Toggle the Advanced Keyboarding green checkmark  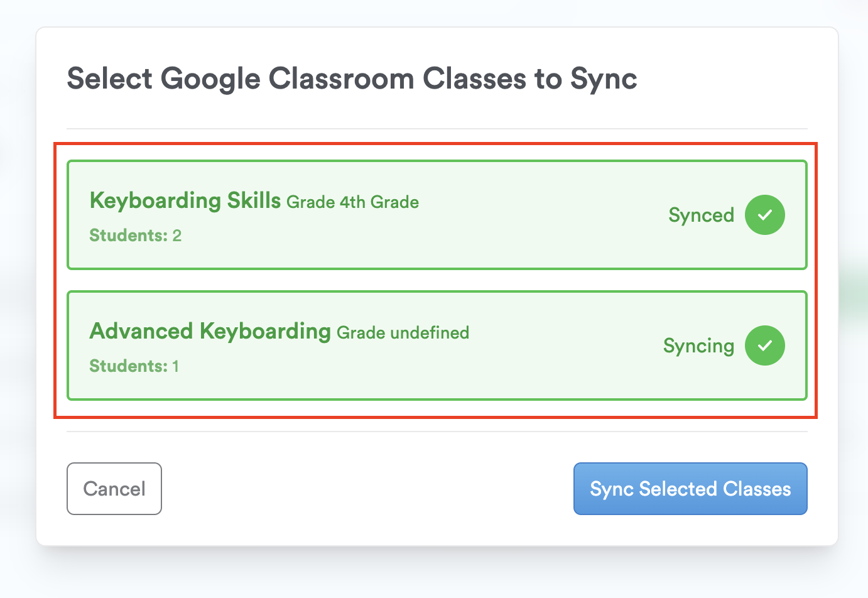coord(764,345)
